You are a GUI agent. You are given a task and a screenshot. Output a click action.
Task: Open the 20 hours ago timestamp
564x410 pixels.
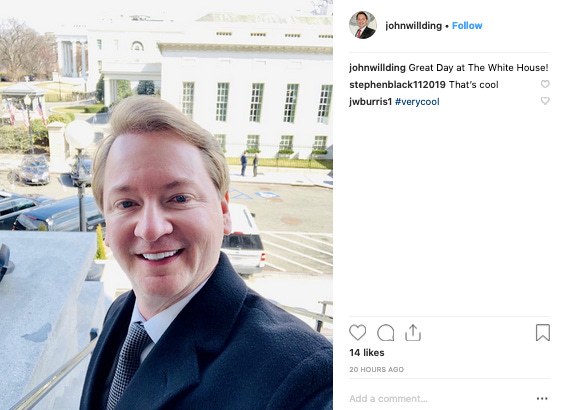pyautogui.click(x=376, y=369)
